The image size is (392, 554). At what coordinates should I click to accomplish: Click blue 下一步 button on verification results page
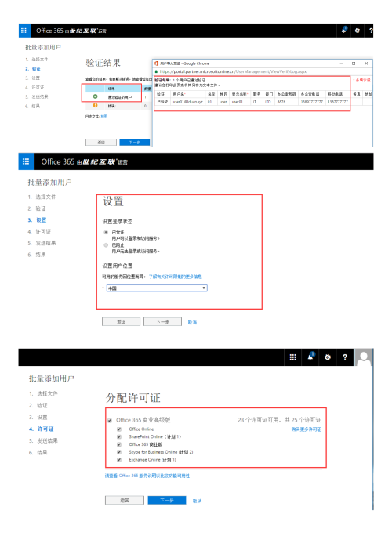pyautogui.click(x=135, y=142)
